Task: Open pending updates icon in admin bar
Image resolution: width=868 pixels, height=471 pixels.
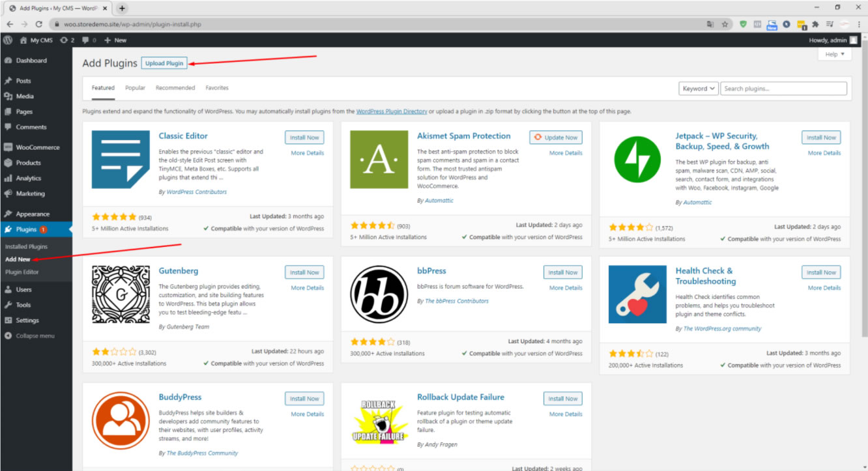Action: tap(66, 40)
